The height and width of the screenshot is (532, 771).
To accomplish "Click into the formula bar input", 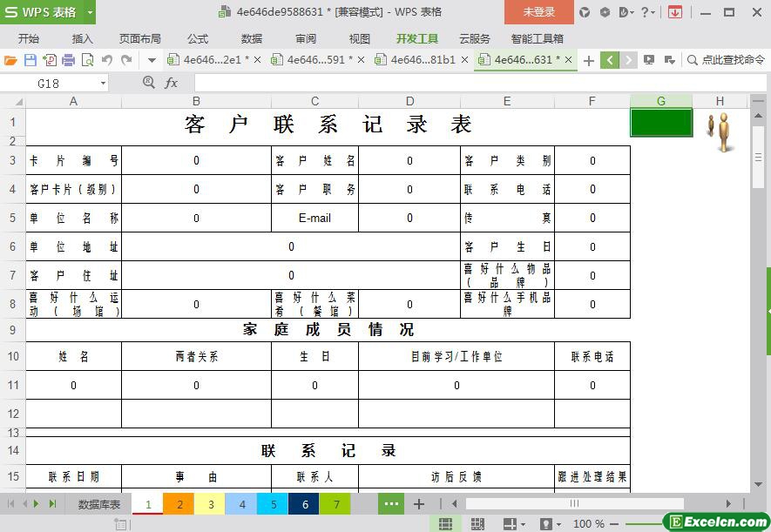I will pyautogui.click(x=480, y=83).
